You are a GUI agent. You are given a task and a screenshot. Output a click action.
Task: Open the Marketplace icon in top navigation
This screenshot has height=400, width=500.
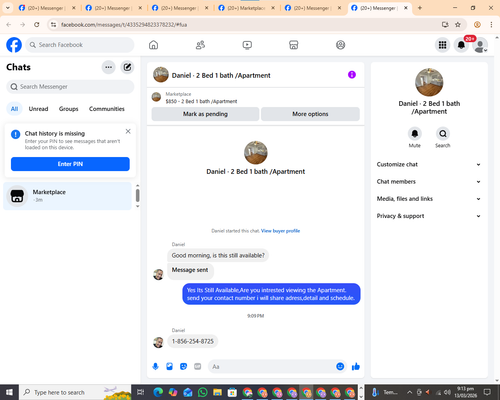(294, 45)
